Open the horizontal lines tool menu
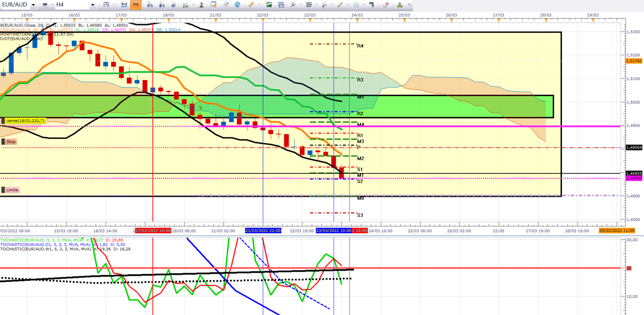Viewport: 644px width, 315px height. coord(316,5)
